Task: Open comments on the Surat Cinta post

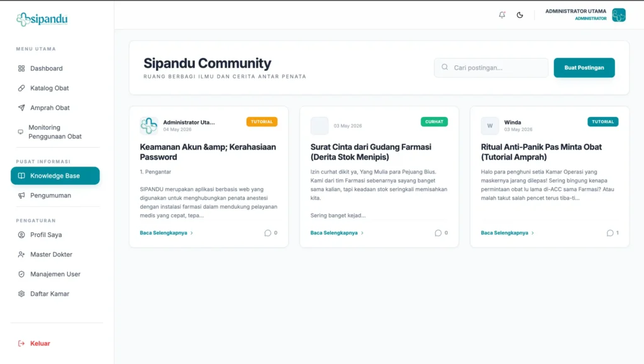Action: (x=441, y=233)
